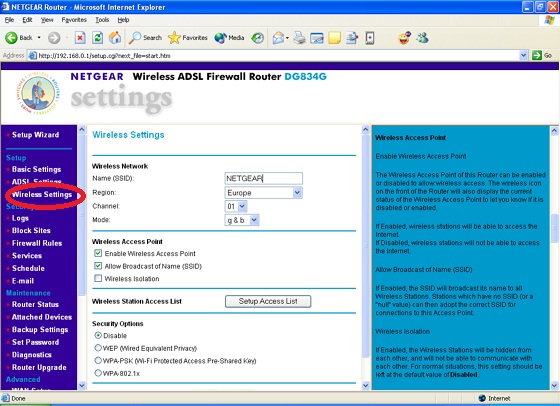Click the Print icon in toolbar
This screenshot has width=560, height=406.
click(x=300, y=37)
